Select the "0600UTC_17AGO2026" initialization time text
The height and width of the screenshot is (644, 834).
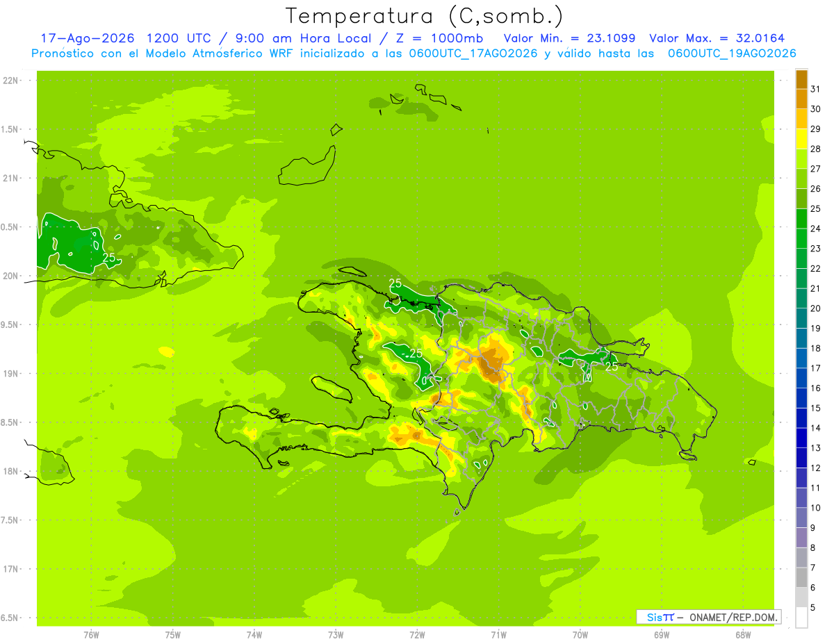pos(469,53)
